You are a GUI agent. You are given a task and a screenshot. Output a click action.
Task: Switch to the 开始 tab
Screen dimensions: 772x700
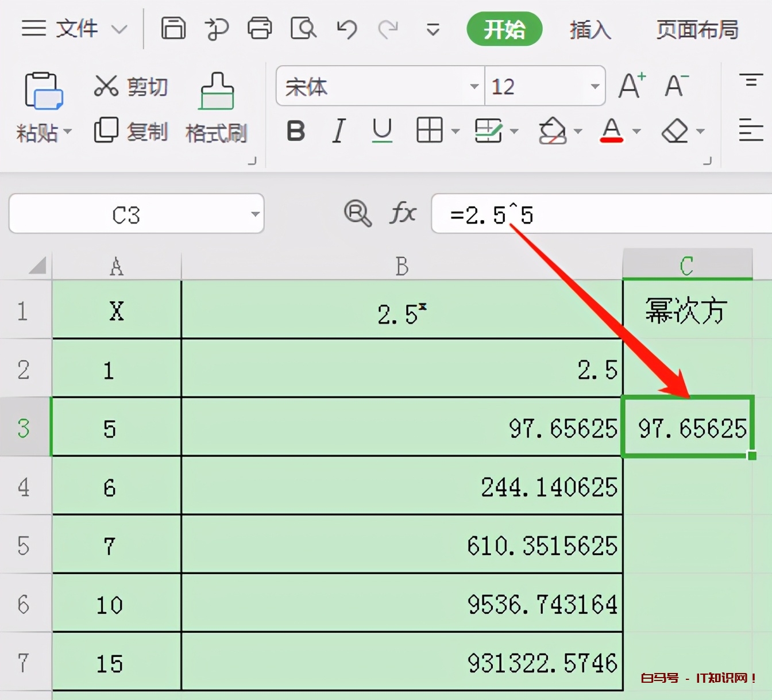pyautogui.click(x=504, y=29)
